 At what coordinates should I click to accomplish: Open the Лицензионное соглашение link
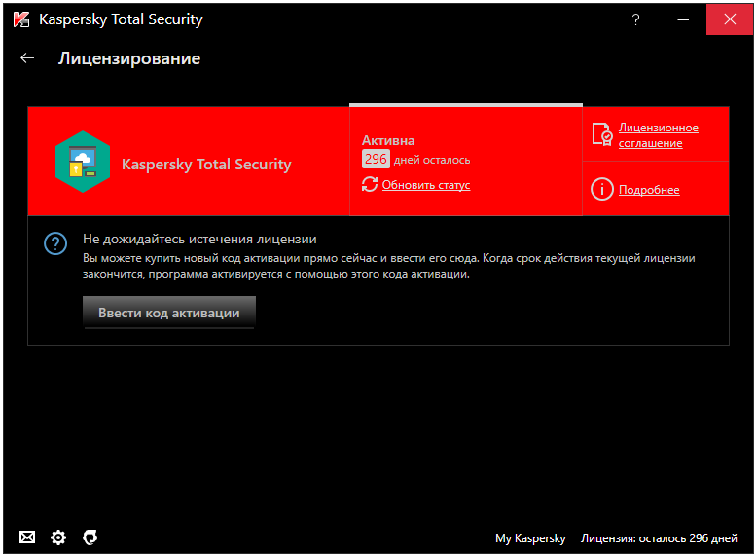(x=658, y=135)
